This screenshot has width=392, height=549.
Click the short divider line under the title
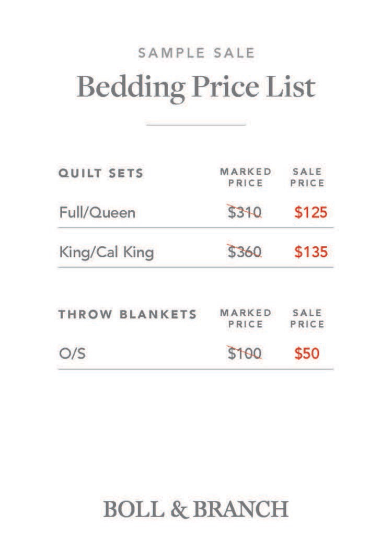tap(196, 125)
